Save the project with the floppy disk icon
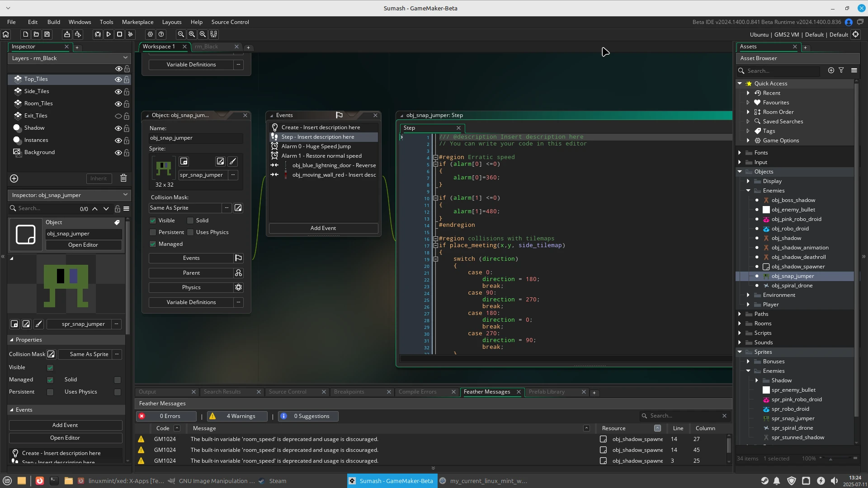 pyautogui.click(x=47, y=34)
